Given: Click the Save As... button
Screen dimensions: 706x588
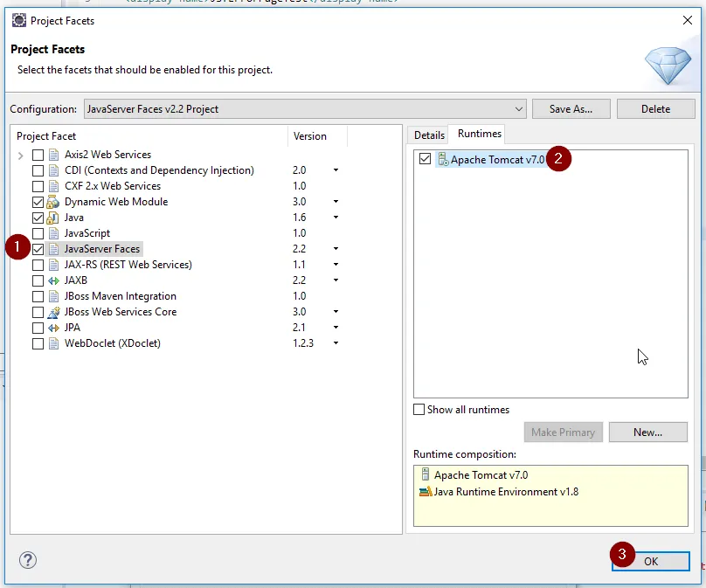Looking at the screenshot, I should point(571,109).
